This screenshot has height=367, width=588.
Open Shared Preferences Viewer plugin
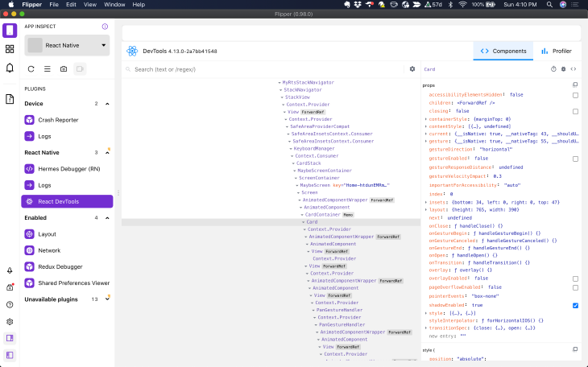(67, 283)
